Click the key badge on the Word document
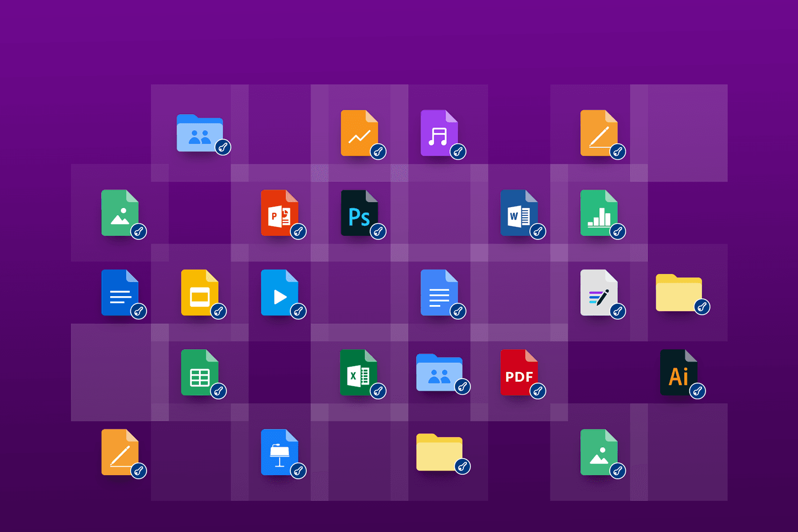The width and height of the screenshot is (798, 532). click(538, 231)
